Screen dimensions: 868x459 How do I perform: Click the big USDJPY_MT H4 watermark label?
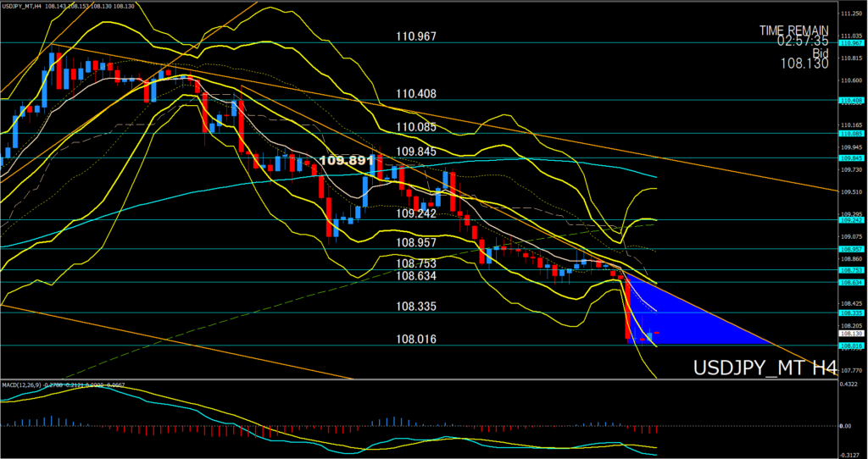pyautogui.click(x=765, y=368)
